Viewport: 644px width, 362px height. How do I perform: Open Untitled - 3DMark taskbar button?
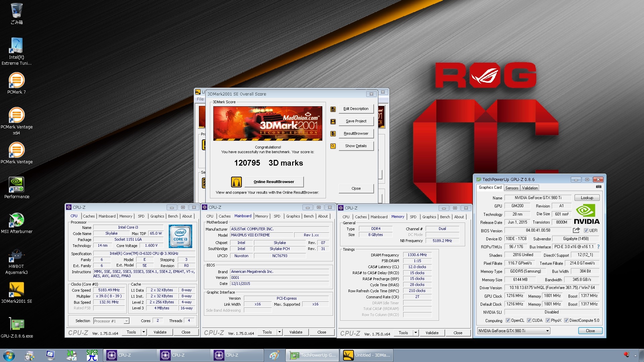click(366, 355)
